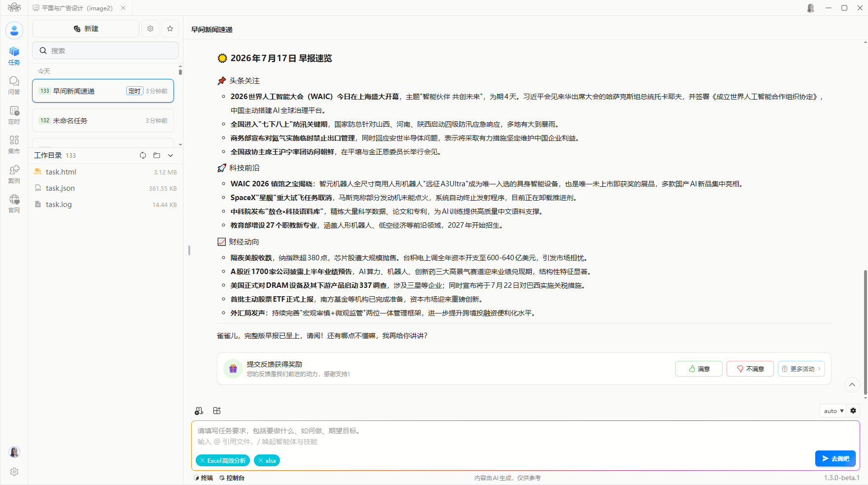
Task: Click the 财经动向 section heading
Action: click(x=244, y=242)
